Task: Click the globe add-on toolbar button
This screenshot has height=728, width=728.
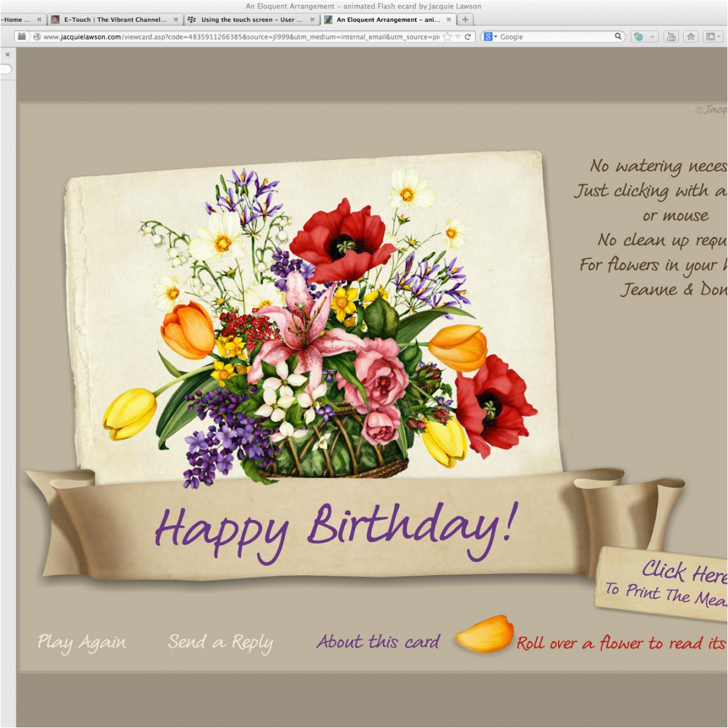Action: (638, 37)
